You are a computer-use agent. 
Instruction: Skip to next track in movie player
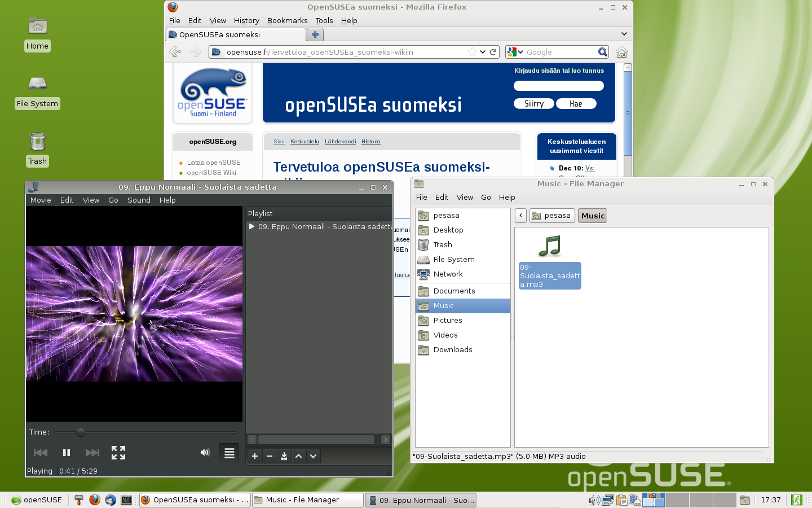[92, 453]
